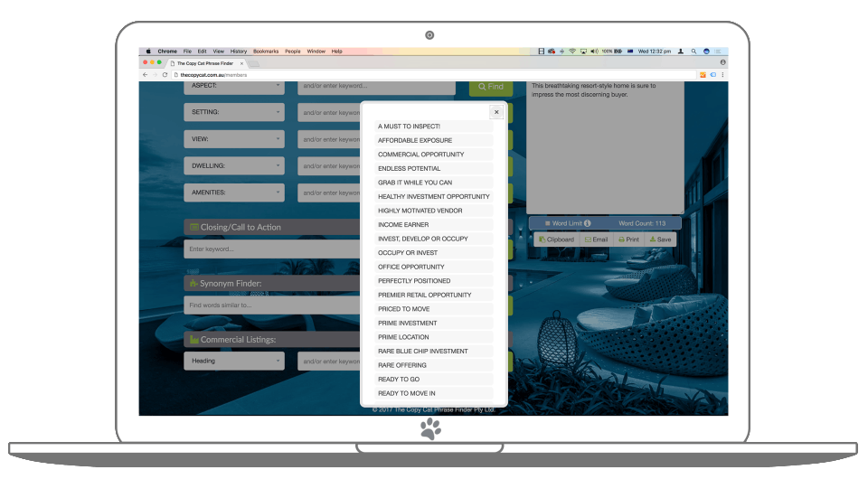Screen dimensions: 868x498
Task: Open the AMENITIES dropdown
Action: tap(234, 193)
